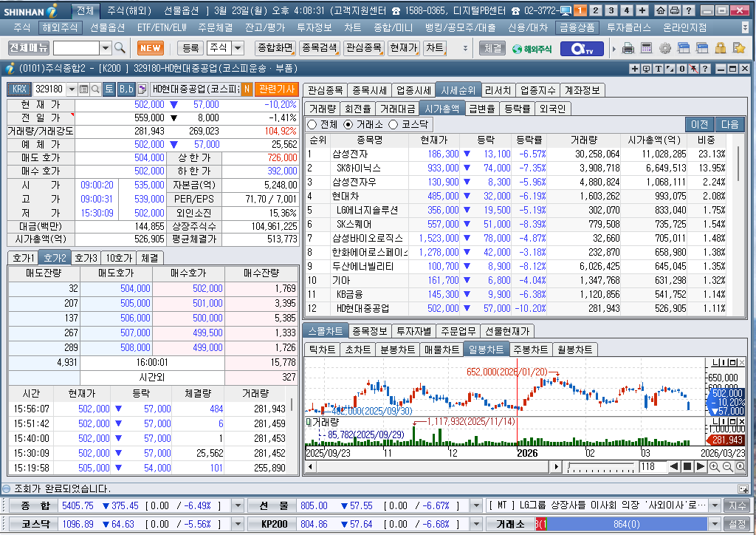756x535 pixels.
Task: Click the 설정 button at bottom right
Action: point(738,524)
